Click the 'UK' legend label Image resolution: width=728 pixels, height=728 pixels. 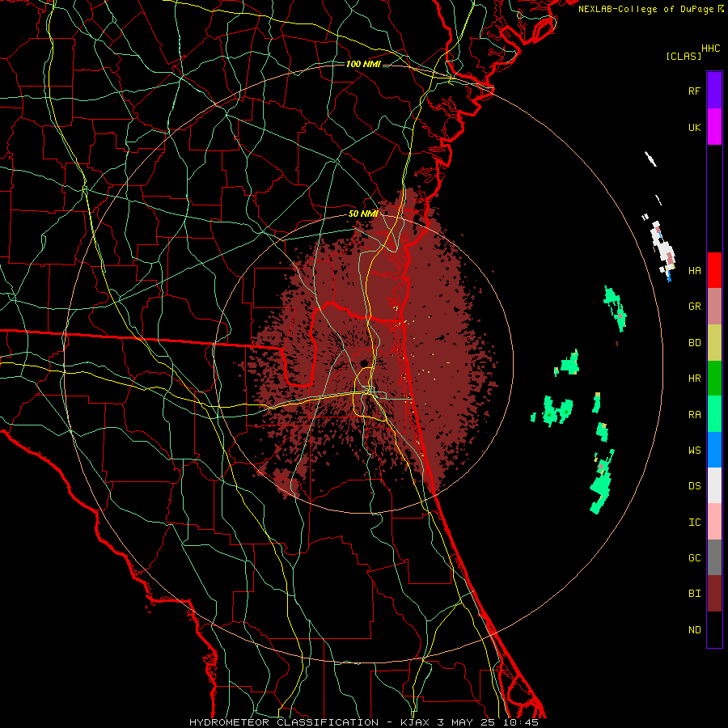pos(694,127)
